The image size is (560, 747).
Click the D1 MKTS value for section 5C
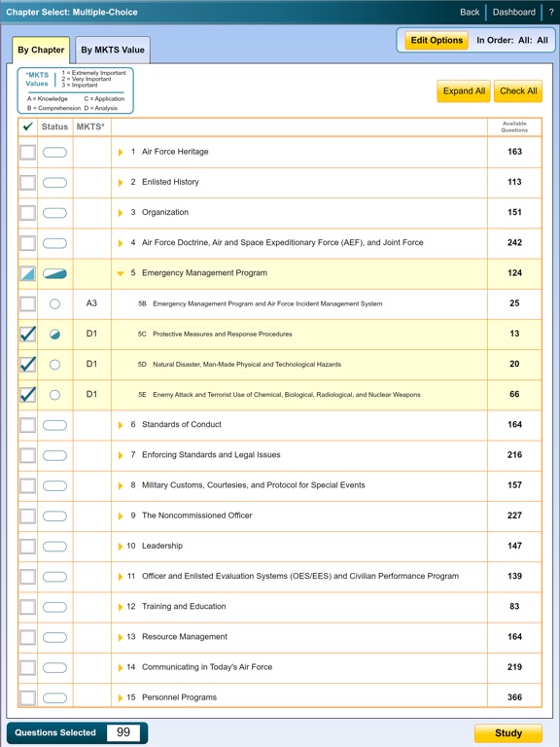91,334
